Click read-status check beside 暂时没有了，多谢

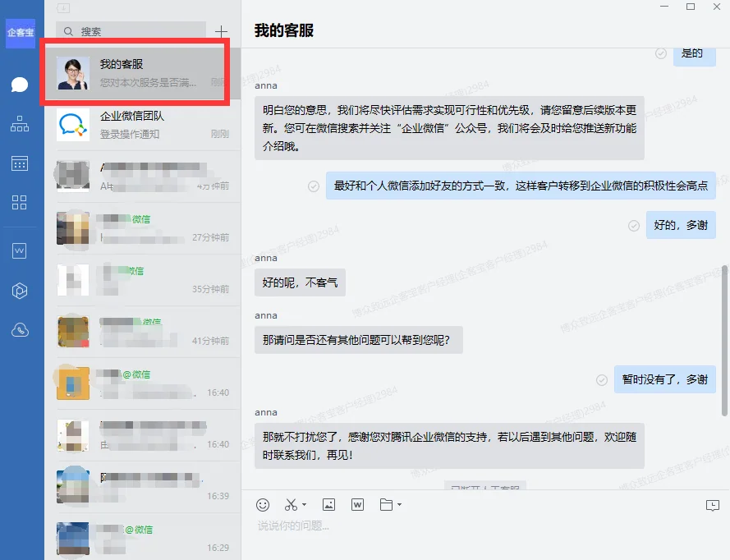602,380
